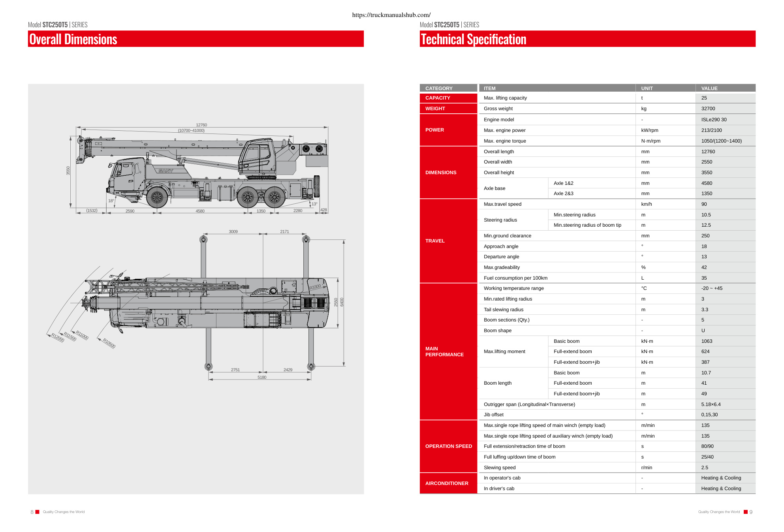Select the 'Max. lifting capacity' item

pyautogui.click(x=505, y=98)
